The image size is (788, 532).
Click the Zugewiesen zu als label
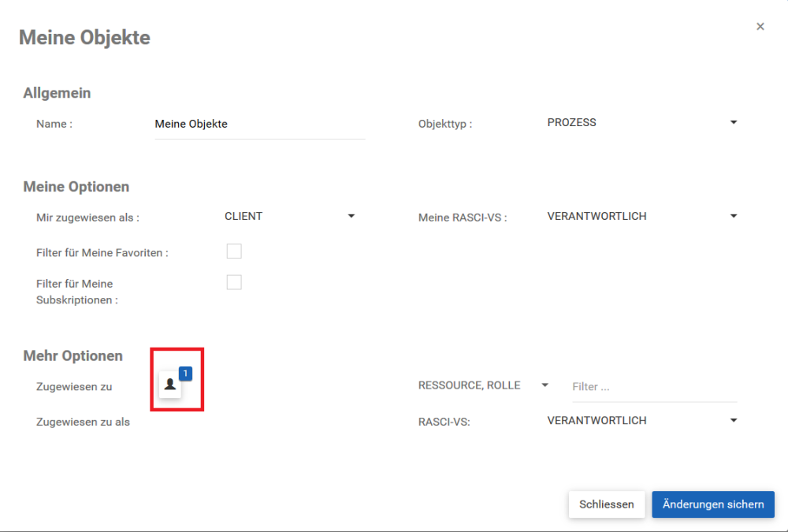(83, 422)
